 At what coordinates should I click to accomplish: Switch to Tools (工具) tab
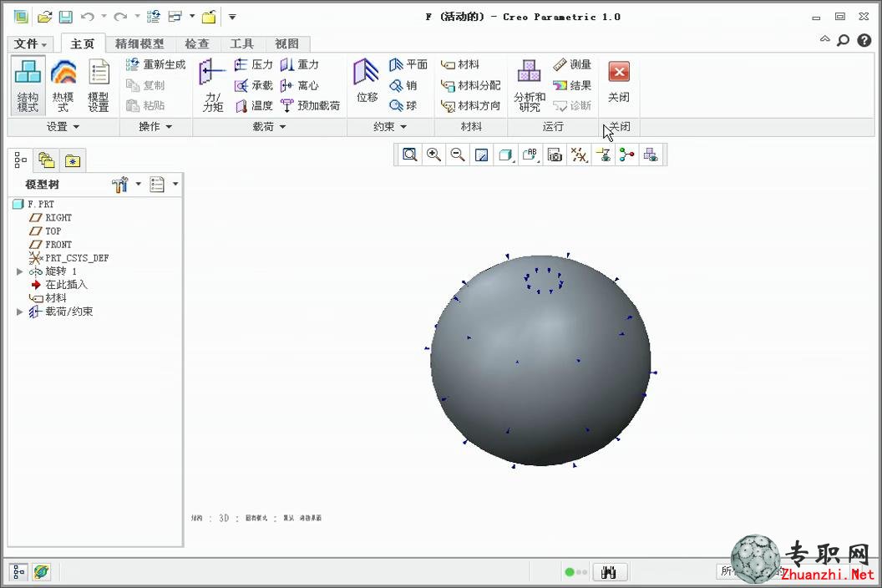[242, 44]
